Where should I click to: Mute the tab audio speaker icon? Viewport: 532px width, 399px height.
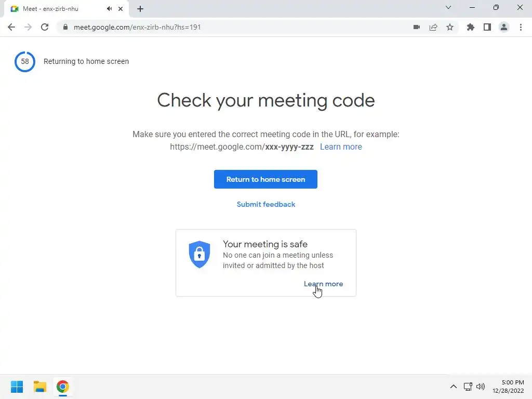(109, 9)
